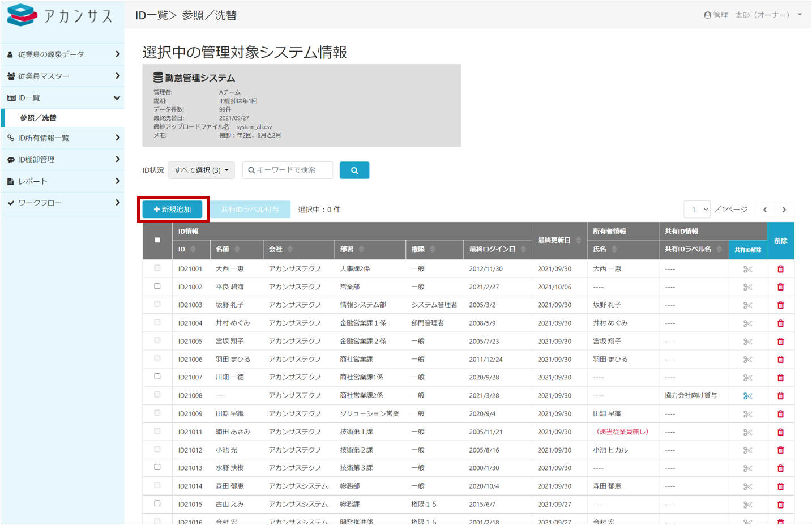The image size is (812, 525).
Task: Delete the ID21001 row with trash icon
Action: (x=780, y=269)
